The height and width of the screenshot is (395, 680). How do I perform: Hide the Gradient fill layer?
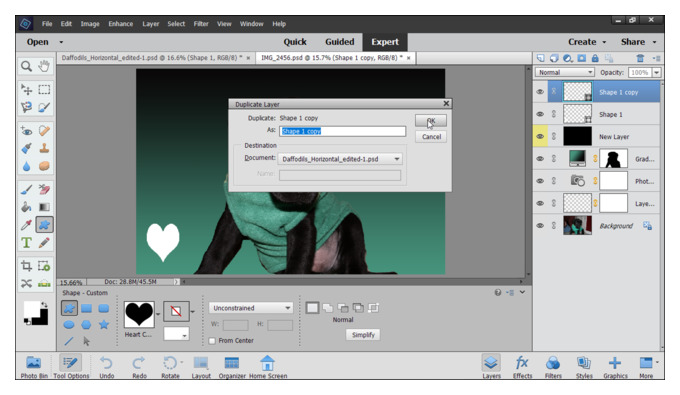click(x=540, y=159)
